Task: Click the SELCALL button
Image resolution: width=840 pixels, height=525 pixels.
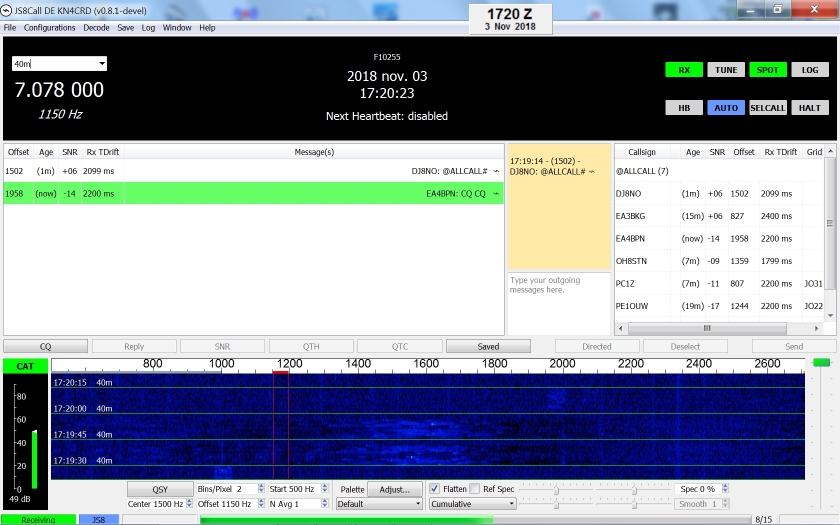Action: coord(767,108)
